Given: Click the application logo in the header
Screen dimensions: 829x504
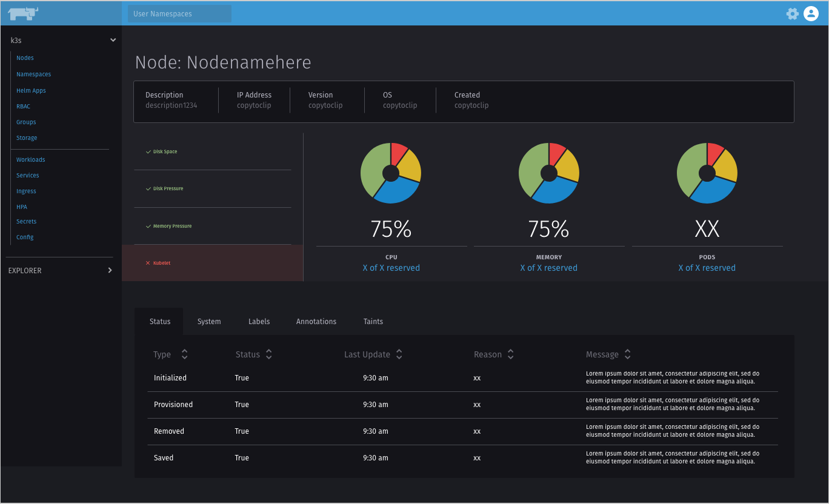Looking at the screenshot, I should pyautogui.click(x=23, y=13).
